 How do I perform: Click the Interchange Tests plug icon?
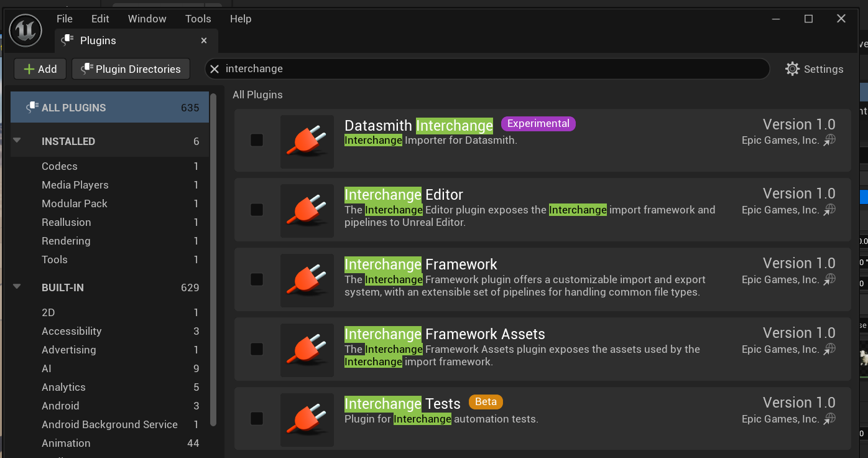pyautogui.click(x=307, y=419)
